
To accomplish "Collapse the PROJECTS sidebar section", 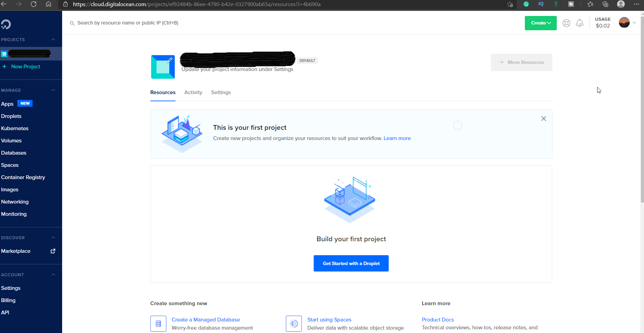I will (x=53, y=39).
